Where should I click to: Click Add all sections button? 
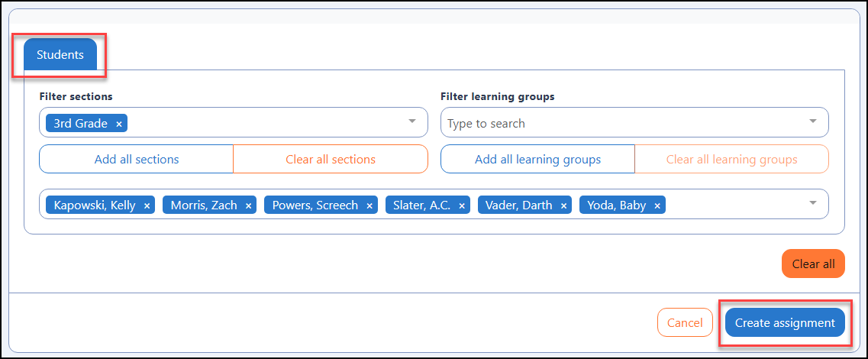tap(137, 160)
